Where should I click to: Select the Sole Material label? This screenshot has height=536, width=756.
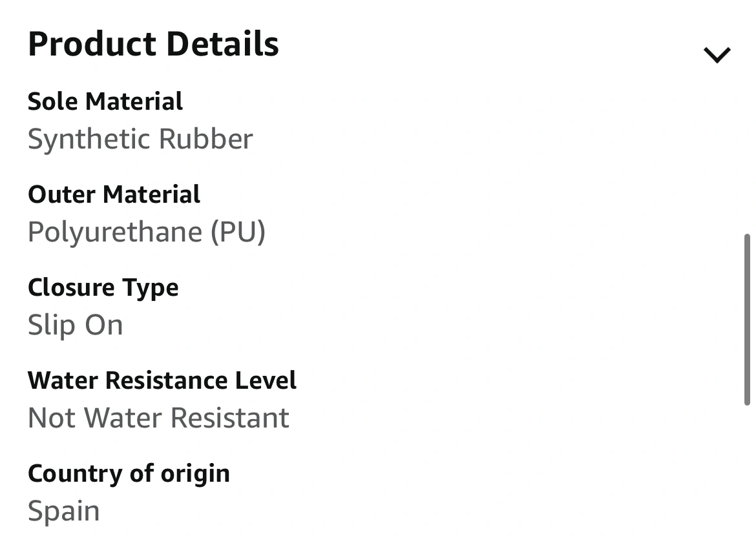point(105,101)
